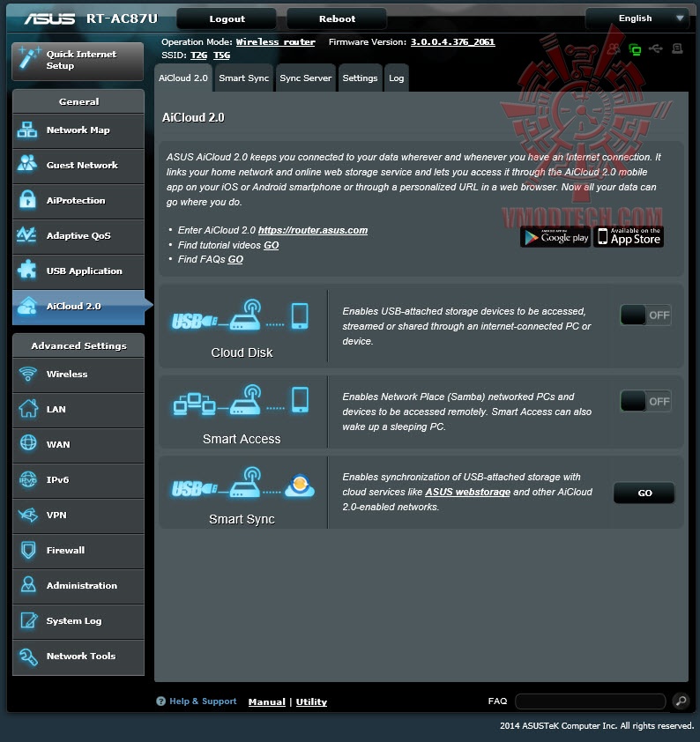Open the Utility link in footer
The image size is (700, 742).
pos(311,701)
